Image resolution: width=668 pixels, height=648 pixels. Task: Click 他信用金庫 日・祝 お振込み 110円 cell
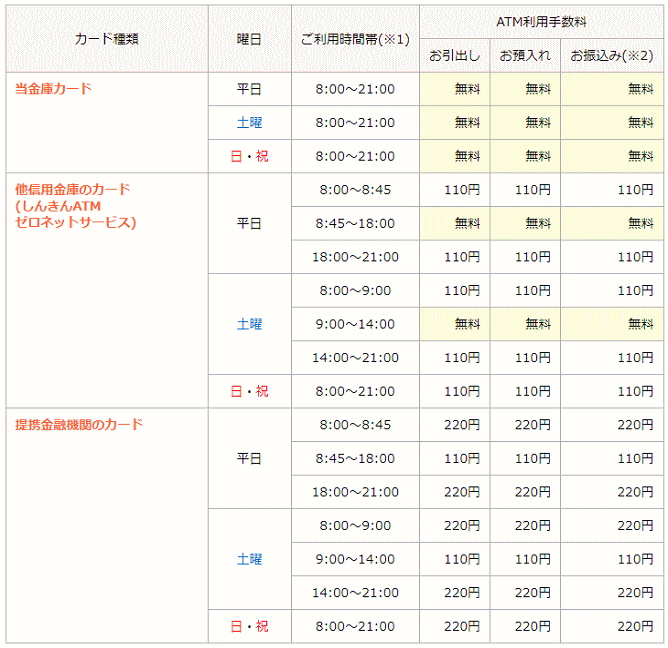612,391
